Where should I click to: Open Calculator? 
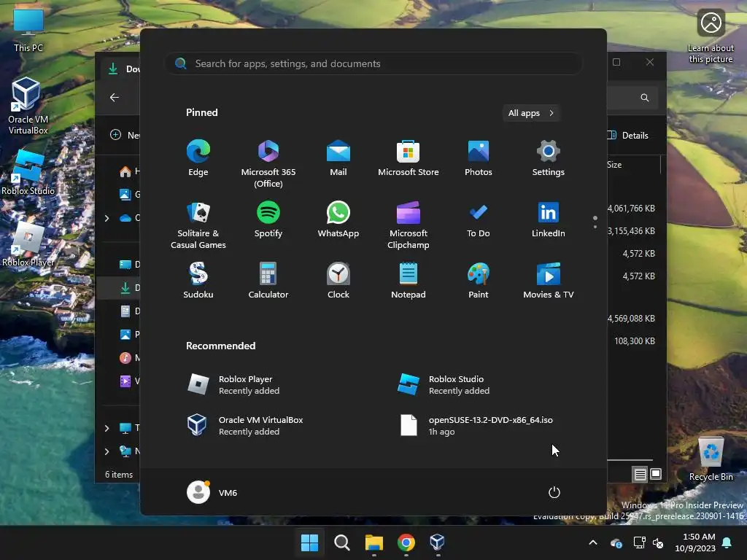click(x=268, y=281)
